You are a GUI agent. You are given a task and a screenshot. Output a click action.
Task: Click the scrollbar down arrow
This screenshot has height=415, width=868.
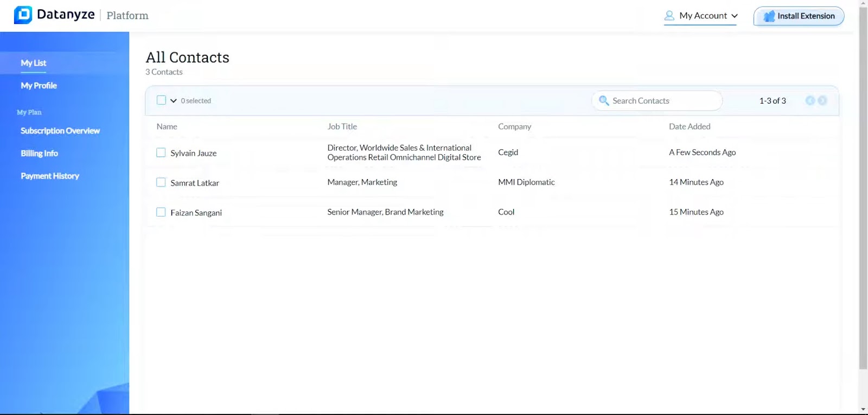[x=863, y=410]
